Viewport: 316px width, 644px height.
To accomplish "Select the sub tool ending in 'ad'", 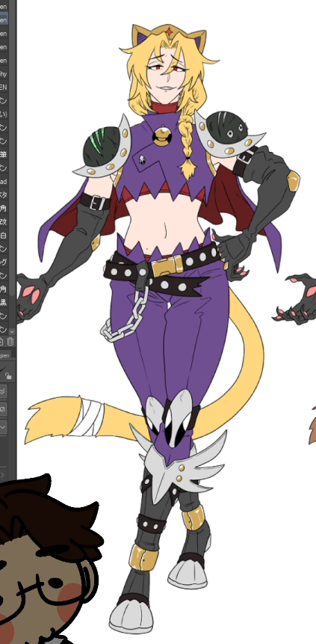I will (4, 181).
